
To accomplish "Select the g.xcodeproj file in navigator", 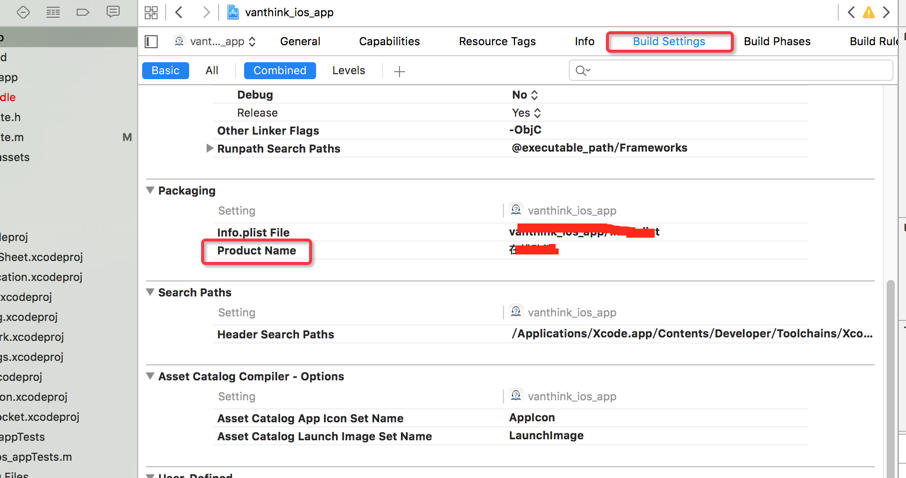I will [29, 317].
